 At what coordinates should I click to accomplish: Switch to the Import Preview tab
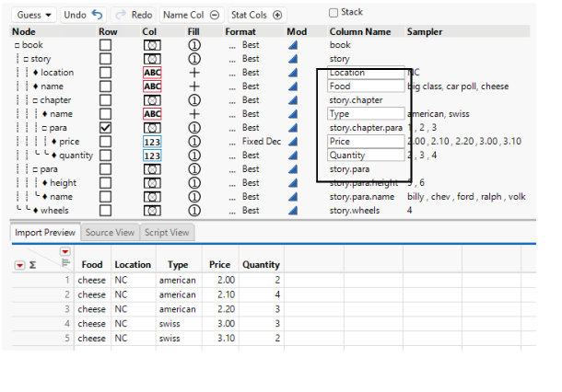[x=45, y=232]
